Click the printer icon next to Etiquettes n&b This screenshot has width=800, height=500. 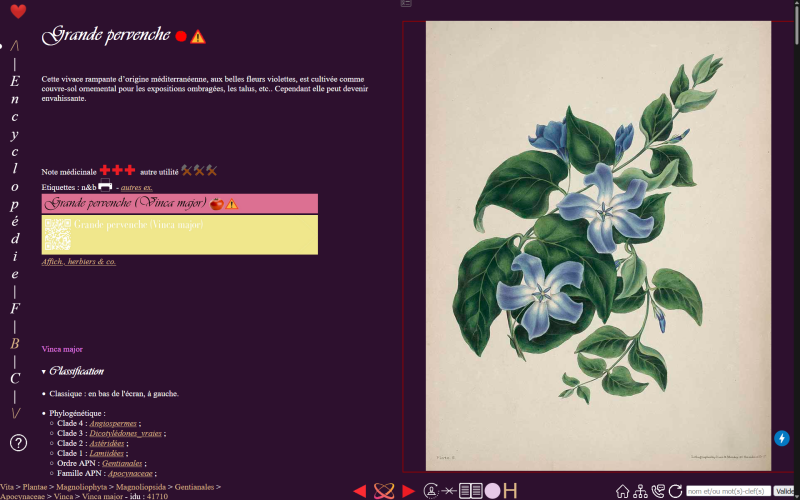(x=105, y=186)
